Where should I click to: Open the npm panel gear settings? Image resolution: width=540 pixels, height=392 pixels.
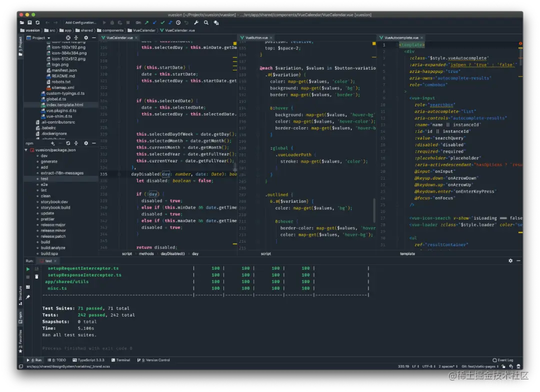point(86,143)
